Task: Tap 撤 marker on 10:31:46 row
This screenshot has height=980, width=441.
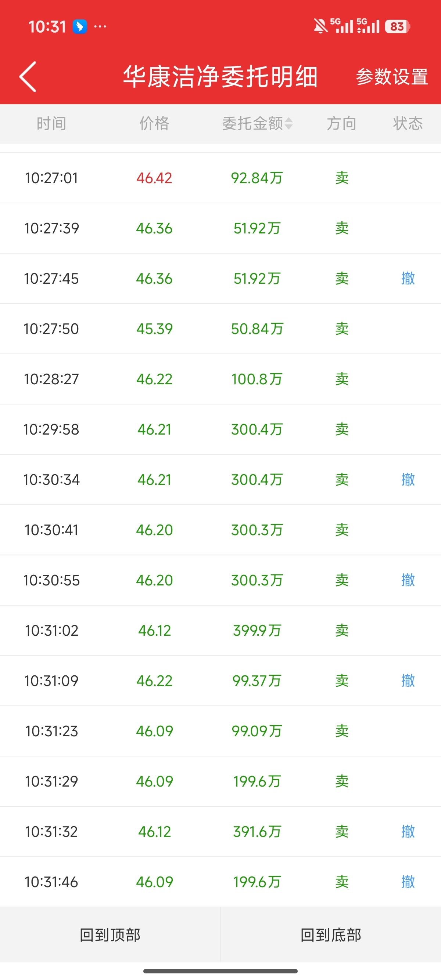Action: (x=408, y=882)
